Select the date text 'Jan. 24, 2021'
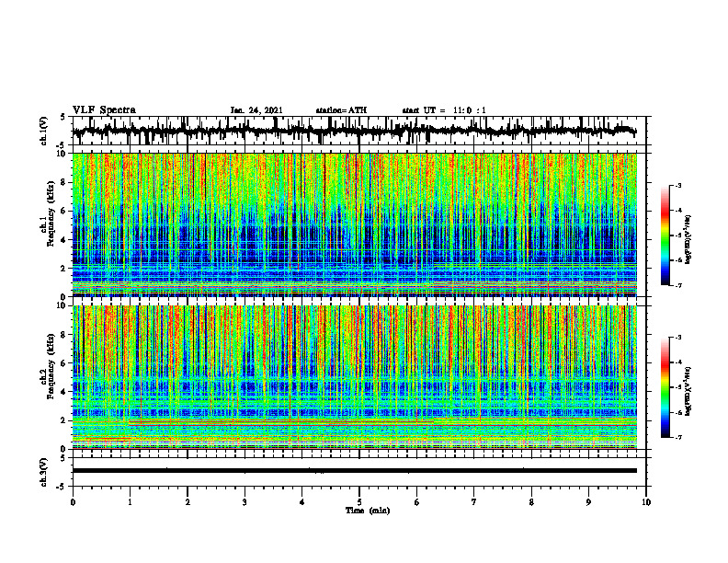Screen dimensions: 728x563 click(x=256, y=110)
